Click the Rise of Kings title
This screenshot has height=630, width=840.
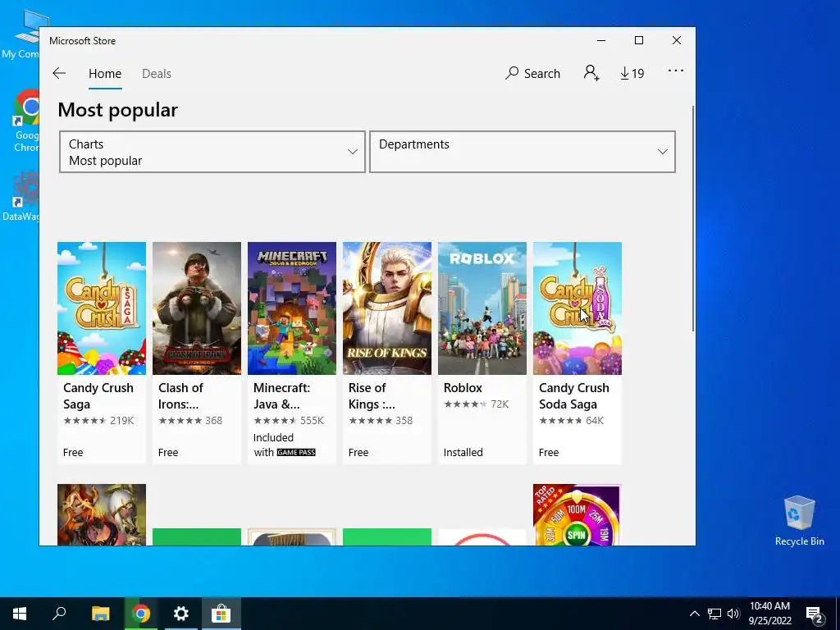point(372,396)
